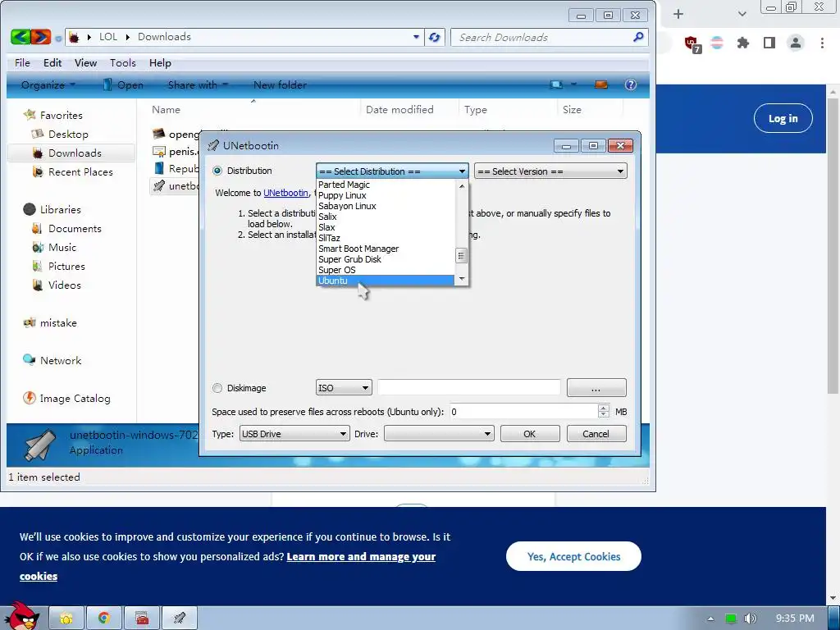Open the File menu in Explorer

(22, 62)
